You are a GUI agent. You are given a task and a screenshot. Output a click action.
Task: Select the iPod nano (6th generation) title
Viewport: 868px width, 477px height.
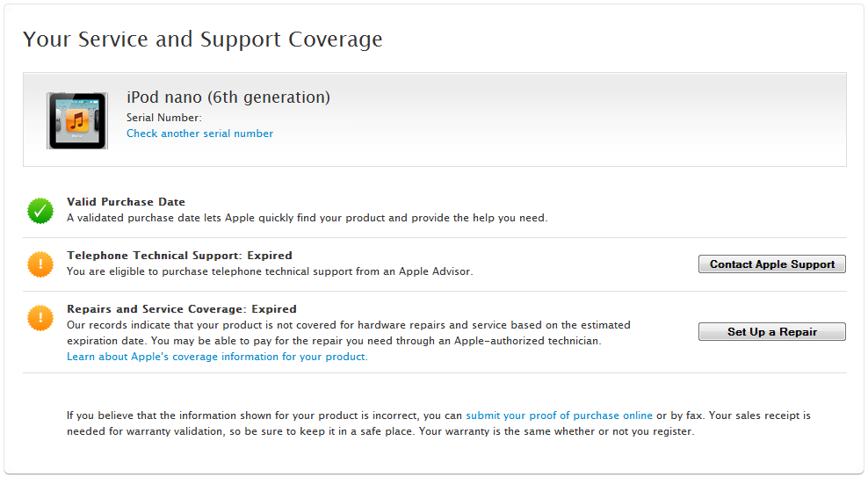[x=228, y=98]
